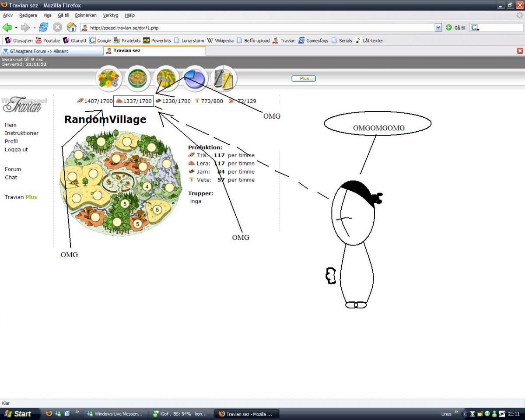Open the Hem link in the sidebar
525x420 pixels.
[x=10, y=125]
